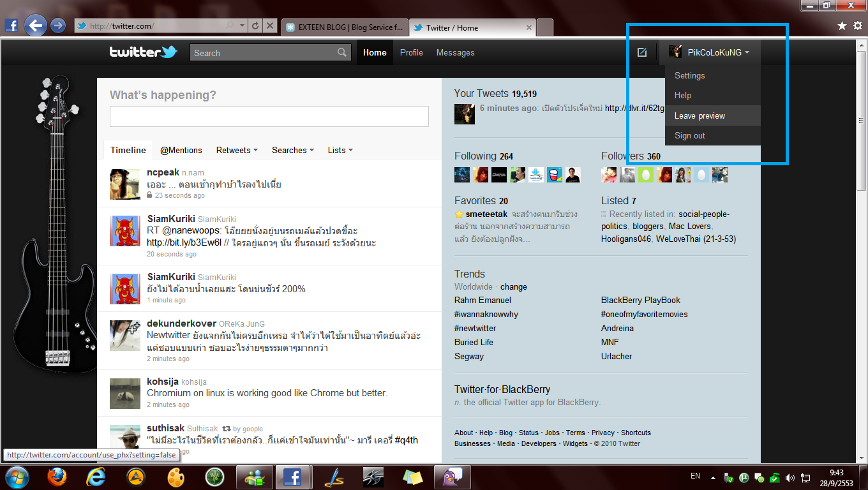Open the browser Favorites star
Screen dimensions: 868x490
click(842, 26)
